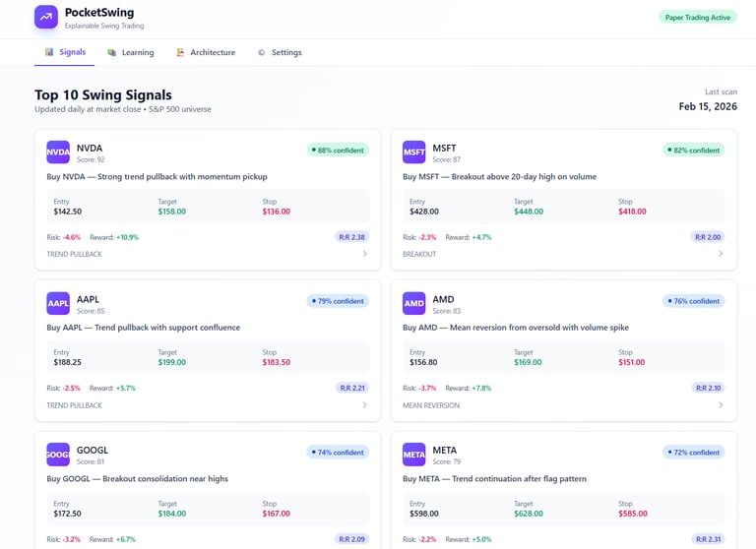756x549 pixels.
Task: Switch to the Learning tab
Action: click(130, 52)
